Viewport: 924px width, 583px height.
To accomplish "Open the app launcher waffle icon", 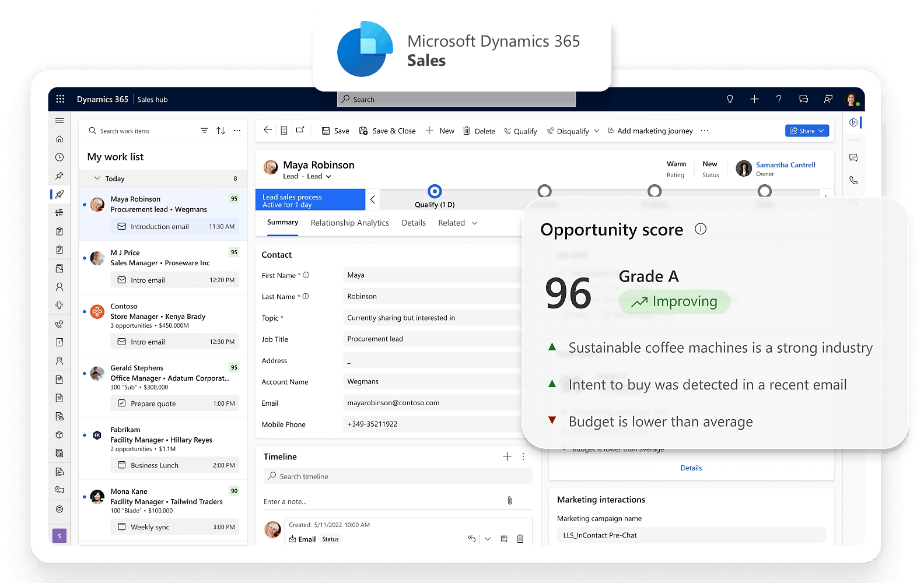I will 60,99.
